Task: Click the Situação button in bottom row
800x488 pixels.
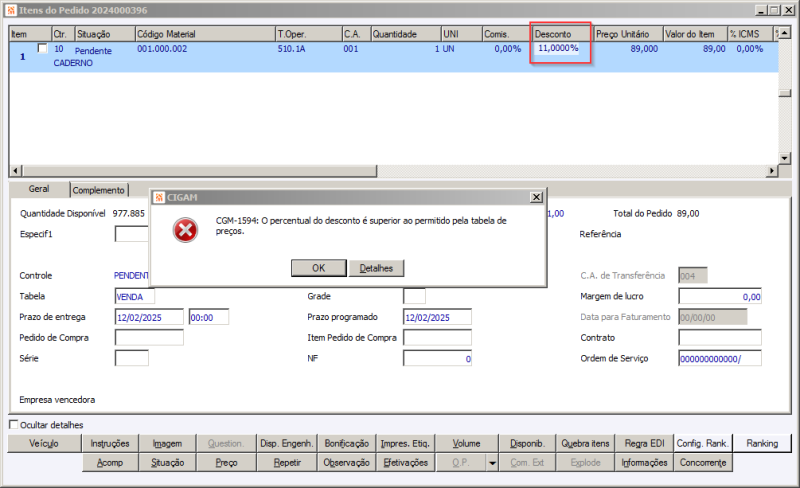Action: click(x=167, y=462)
